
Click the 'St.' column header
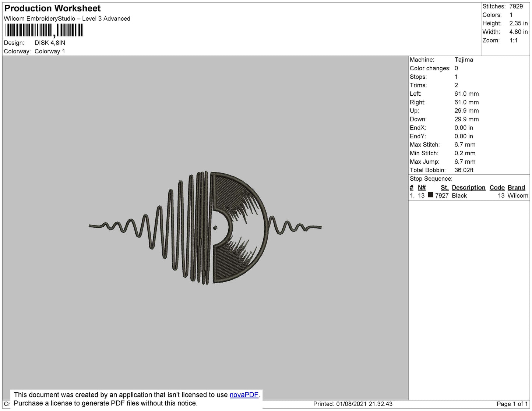tap(445, 187)
